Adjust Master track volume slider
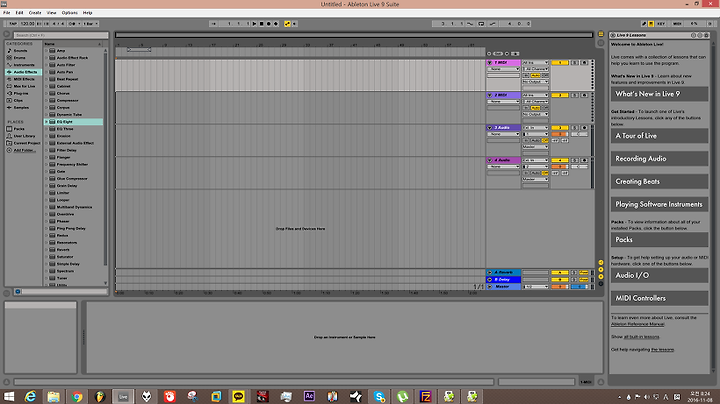This screenshot has height=404, width=720. 560,286
